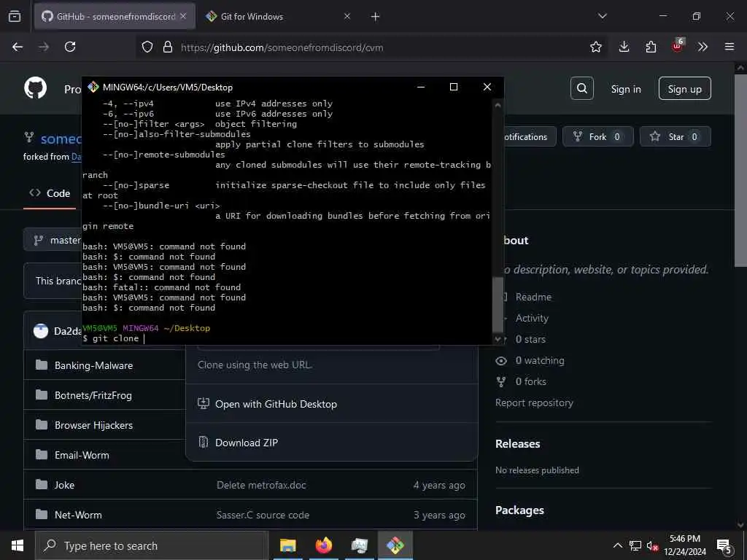Click the Firefox icon in the taskbar
Image resolution: width=747 pixels, height=560 pixels.
tap(323, 545)
